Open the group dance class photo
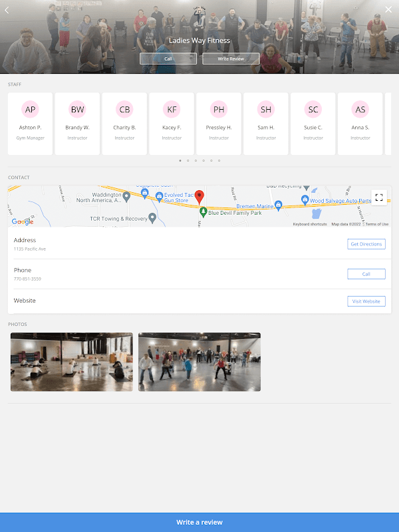The height and width of the screenshot is (532, 399). (199, 362)
